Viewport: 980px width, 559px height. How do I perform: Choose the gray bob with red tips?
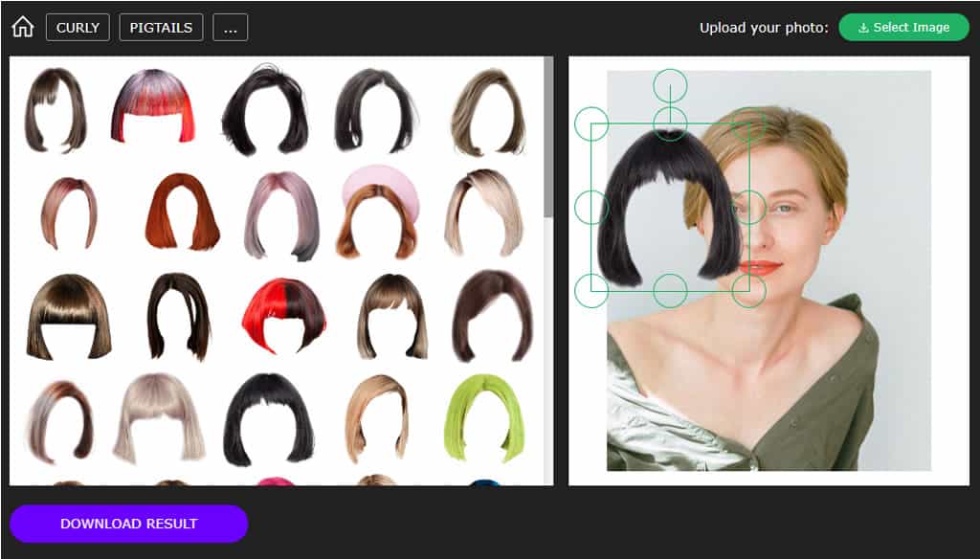click(x=153, y=106)
